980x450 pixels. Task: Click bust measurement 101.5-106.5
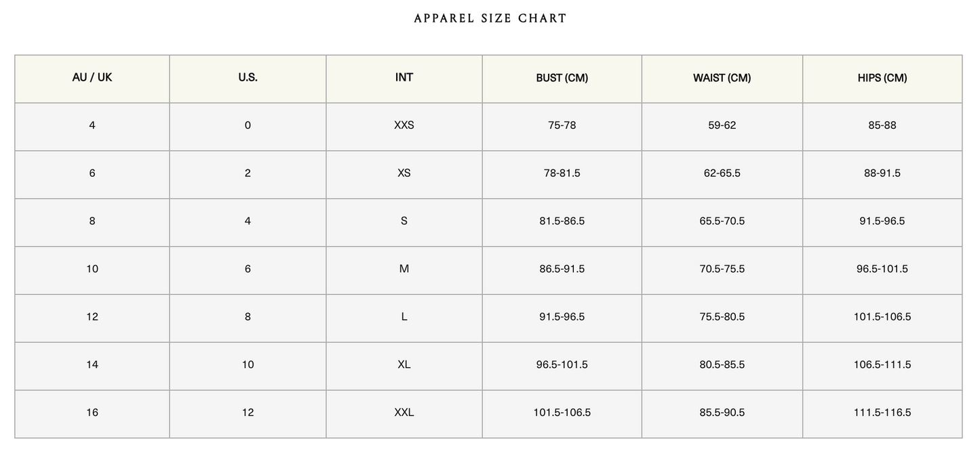tap(562, 413)
